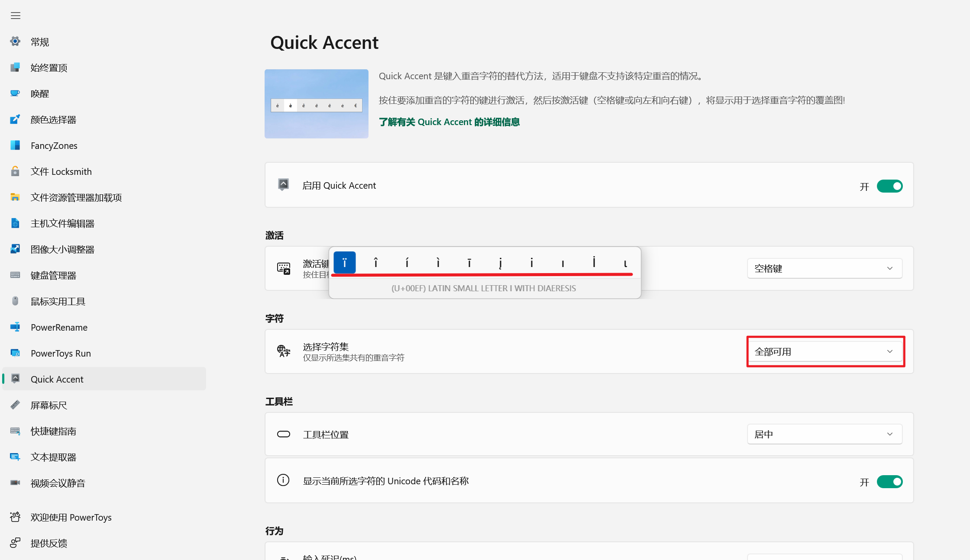Image resolution: width=970 pixels, height=560 pixels.
Task: Click the FancyZones sidebar icon
Action: click(15, 145)
